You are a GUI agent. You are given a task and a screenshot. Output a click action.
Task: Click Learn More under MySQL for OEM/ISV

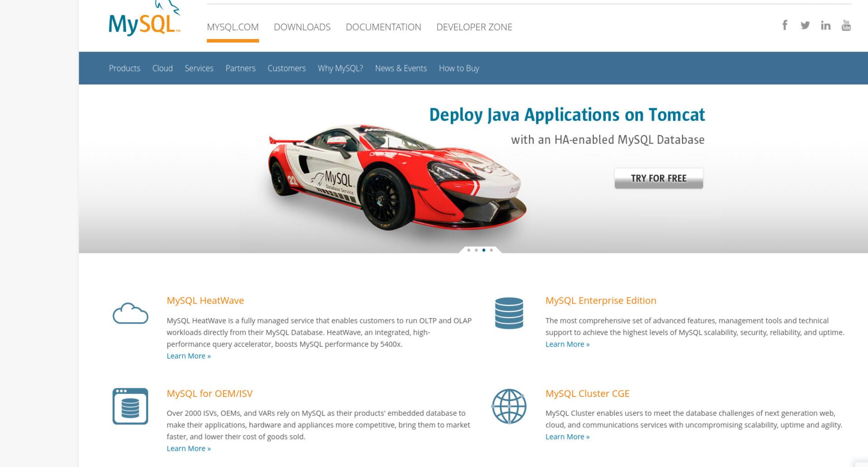point(189,448)
